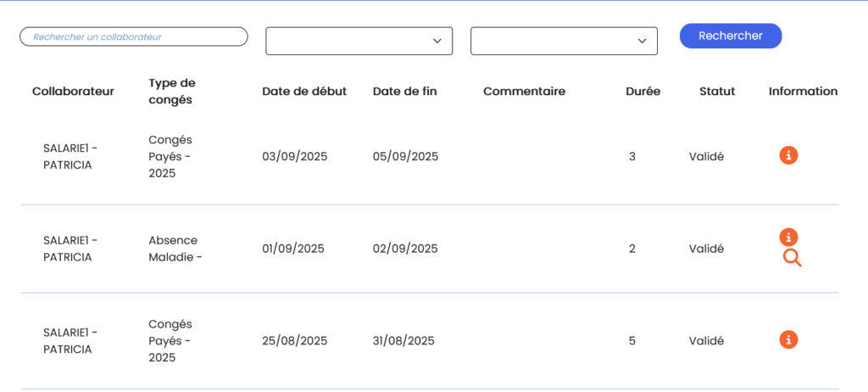This screenshot has width=868, height=392.
Task: Expand the first filter dropdown
Action: point(359,41)
